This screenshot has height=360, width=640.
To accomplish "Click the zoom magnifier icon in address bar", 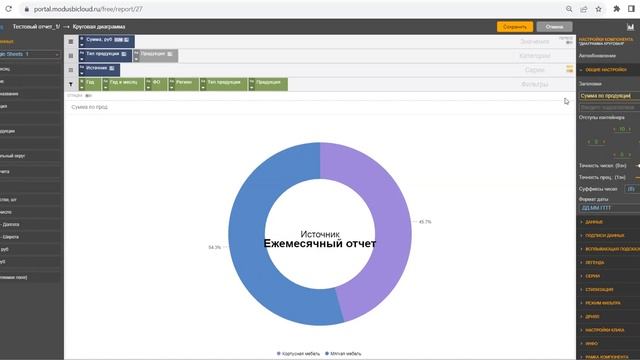I will [569, 9].
